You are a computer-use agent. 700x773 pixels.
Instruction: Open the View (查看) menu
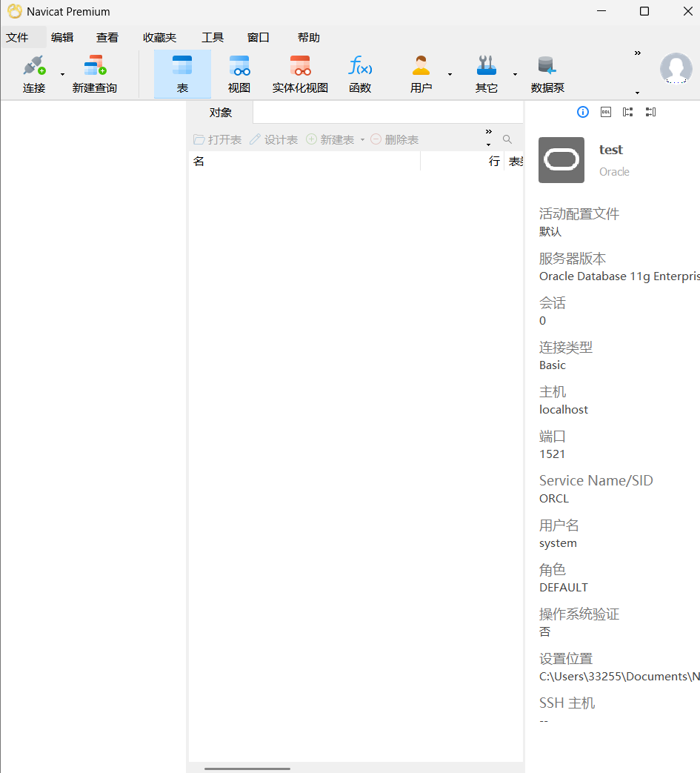107,38
